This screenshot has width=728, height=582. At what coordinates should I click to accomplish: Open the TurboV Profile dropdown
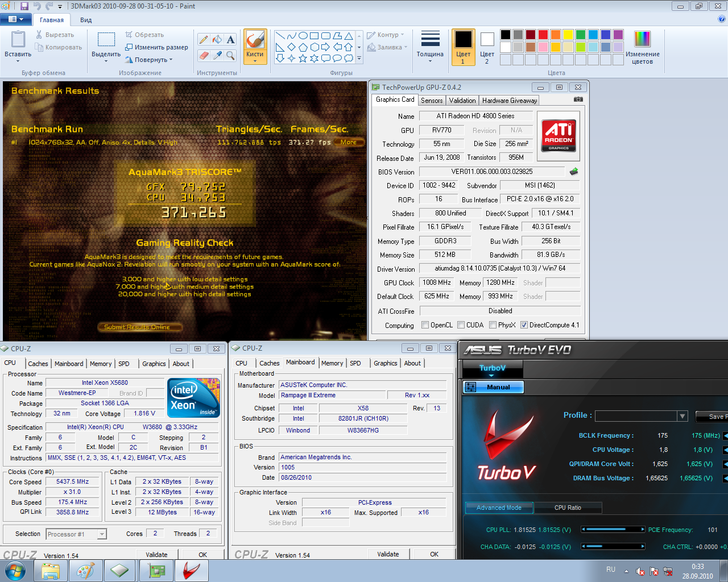pyautogui.click(x=682, y=416)
